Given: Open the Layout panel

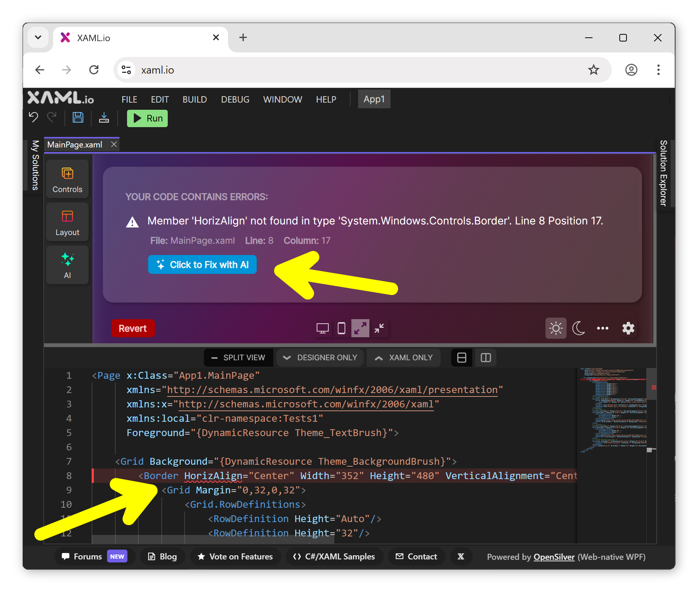Looking at the screenshot, I should point(67,222).
